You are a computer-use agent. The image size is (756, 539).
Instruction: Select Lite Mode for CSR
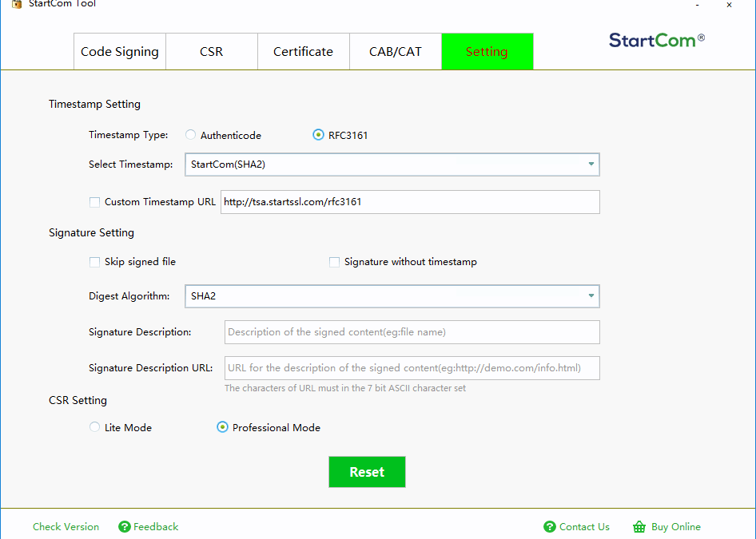[x=94, y=427]
